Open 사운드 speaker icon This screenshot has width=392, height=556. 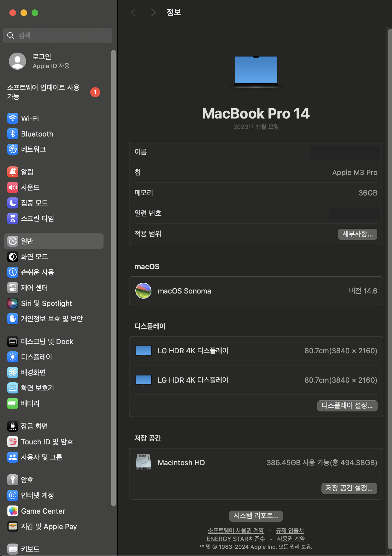(x=13, y=187)
